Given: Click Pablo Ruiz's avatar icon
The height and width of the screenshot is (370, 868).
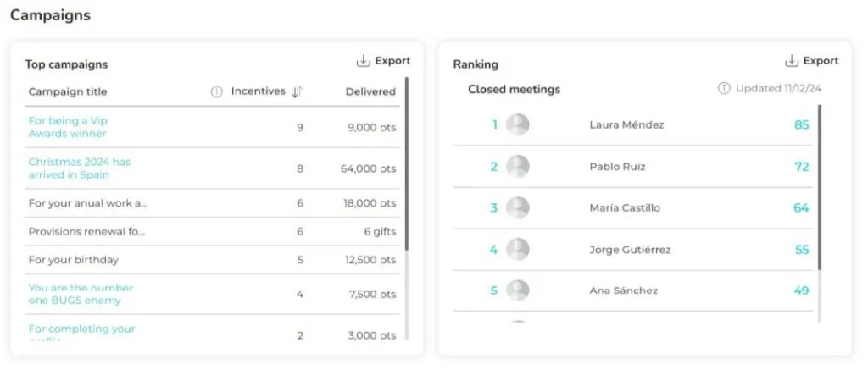Looking at the screenshot, I should point(518,167).
